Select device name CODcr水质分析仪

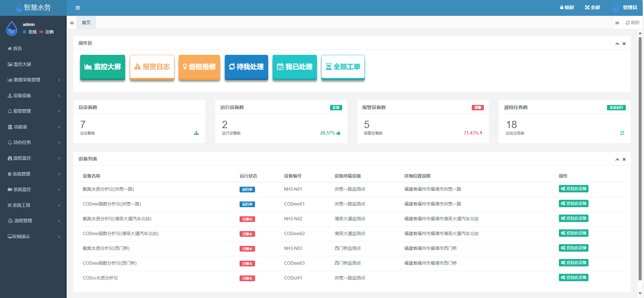tap(100, 278)
